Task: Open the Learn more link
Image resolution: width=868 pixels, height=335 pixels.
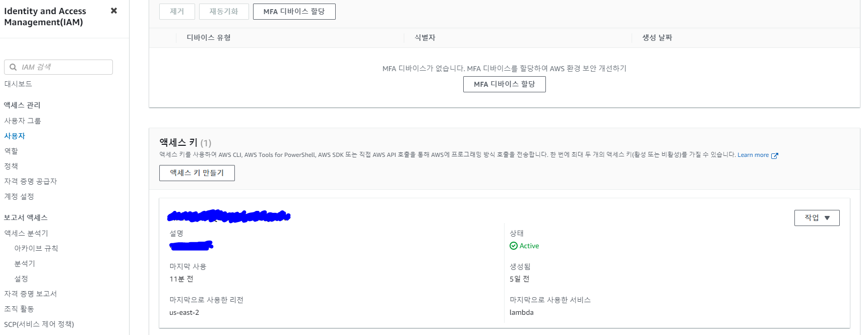Action: click(x=753, y=155)
